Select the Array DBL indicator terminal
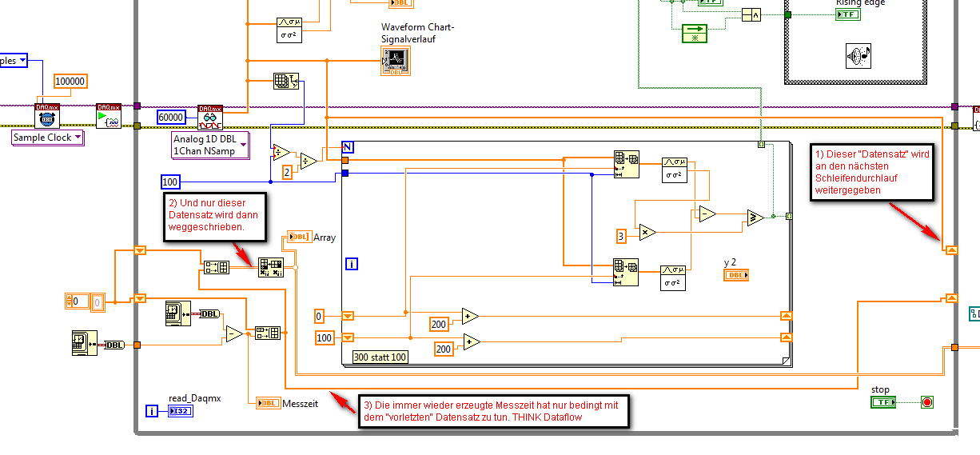980x455 pixels. [299, 237]
